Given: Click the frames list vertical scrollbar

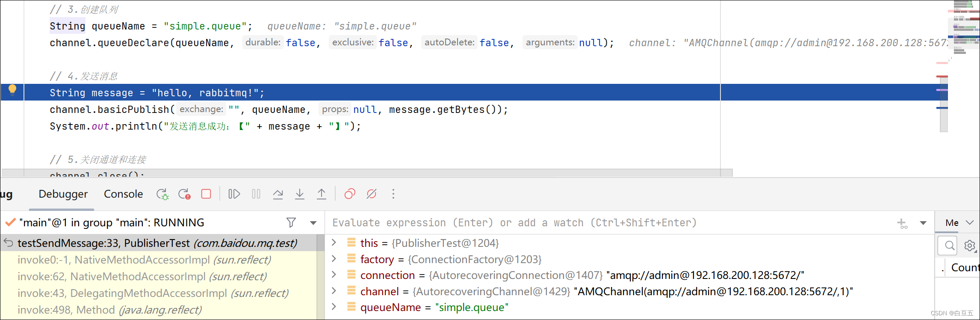Looking at the screenshot, I should (320, 276).
